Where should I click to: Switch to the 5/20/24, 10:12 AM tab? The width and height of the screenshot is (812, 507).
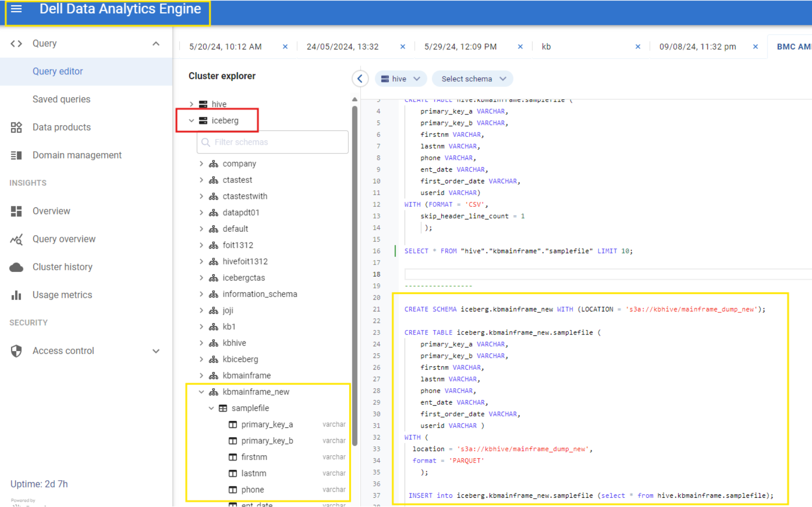(225, 47)
